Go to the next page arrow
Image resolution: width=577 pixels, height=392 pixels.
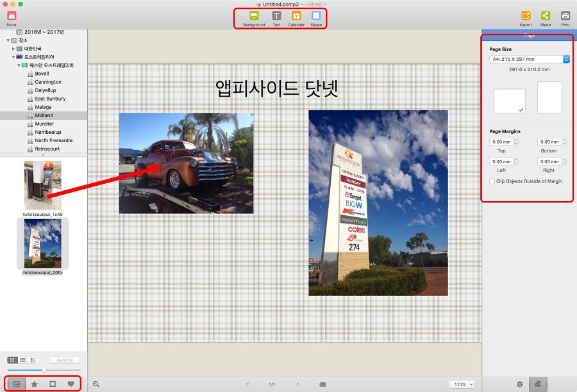pos(297,384)
